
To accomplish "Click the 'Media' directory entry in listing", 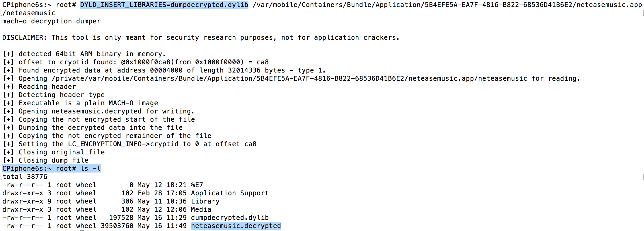I will tap(201, 210).
